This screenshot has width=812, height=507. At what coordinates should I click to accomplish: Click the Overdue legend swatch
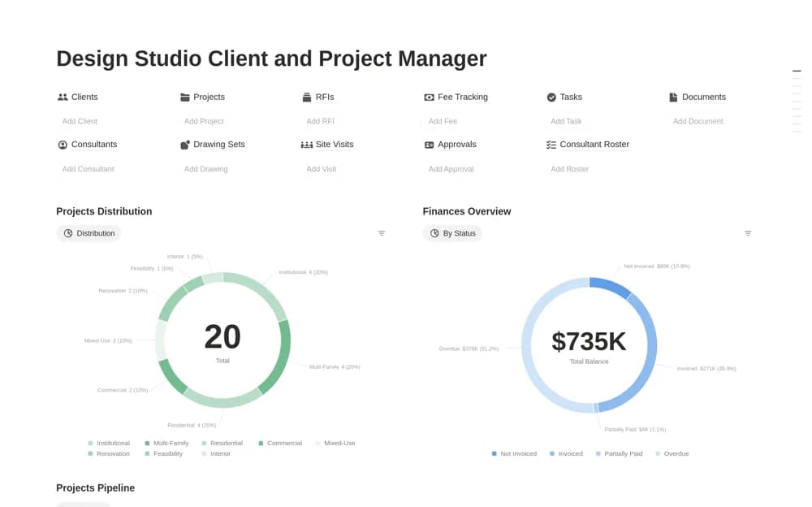[x=658, y=453]
